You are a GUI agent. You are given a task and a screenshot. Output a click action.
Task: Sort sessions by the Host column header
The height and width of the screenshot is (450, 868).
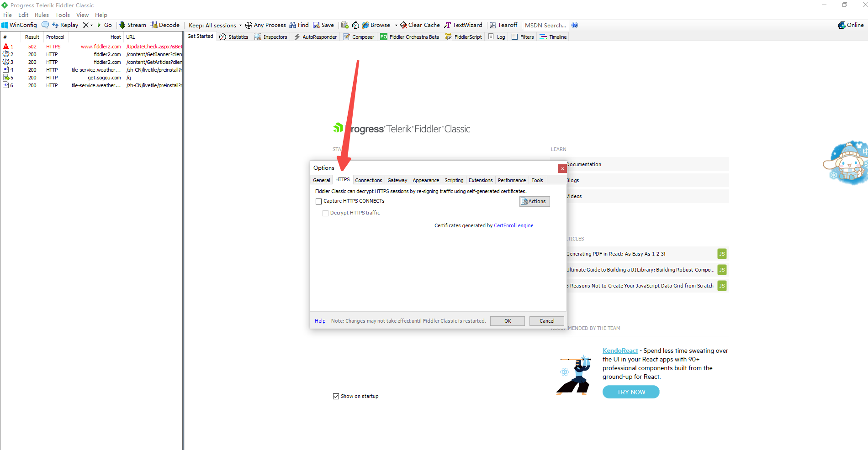[96, 37]
